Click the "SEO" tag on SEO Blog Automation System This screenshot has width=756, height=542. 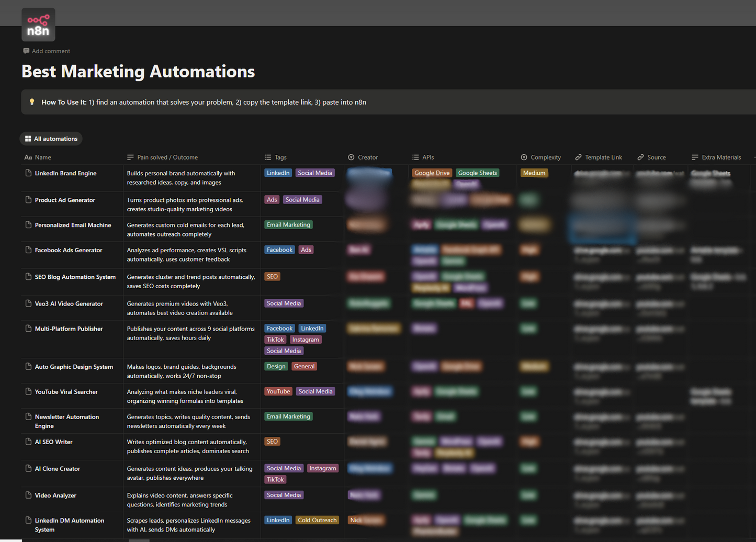click(x=272, y=276)
